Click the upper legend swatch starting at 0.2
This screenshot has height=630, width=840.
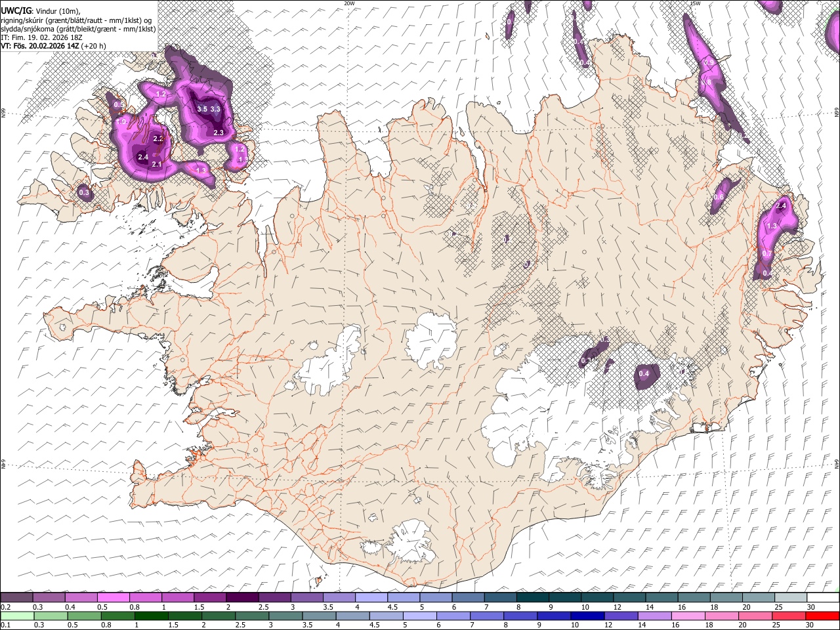coord(16,597)
